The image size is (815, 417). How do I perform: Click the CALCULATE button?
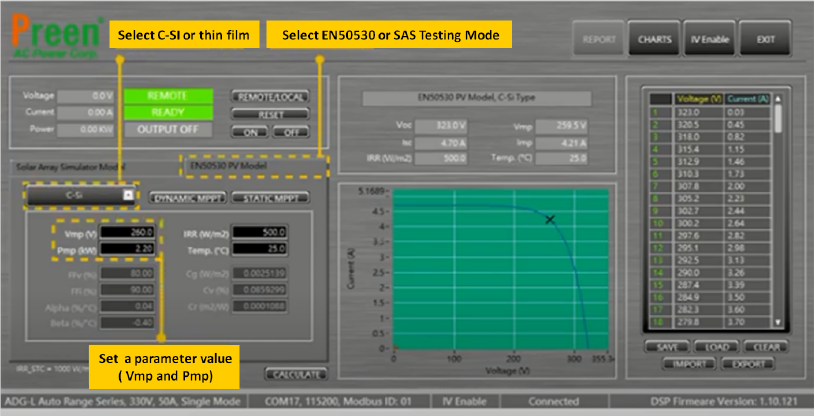coord(296,374)
